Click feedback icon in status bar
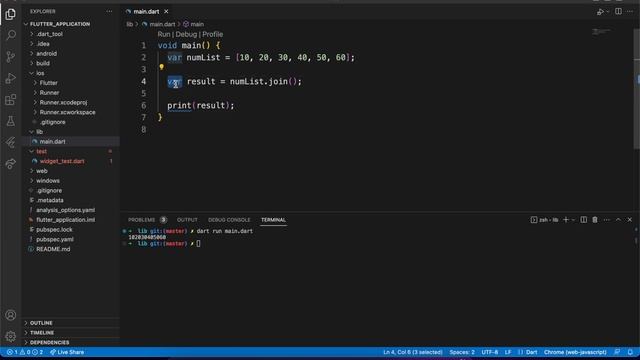The height and width of the screenshot is (360, 640). tap(617, 352)
